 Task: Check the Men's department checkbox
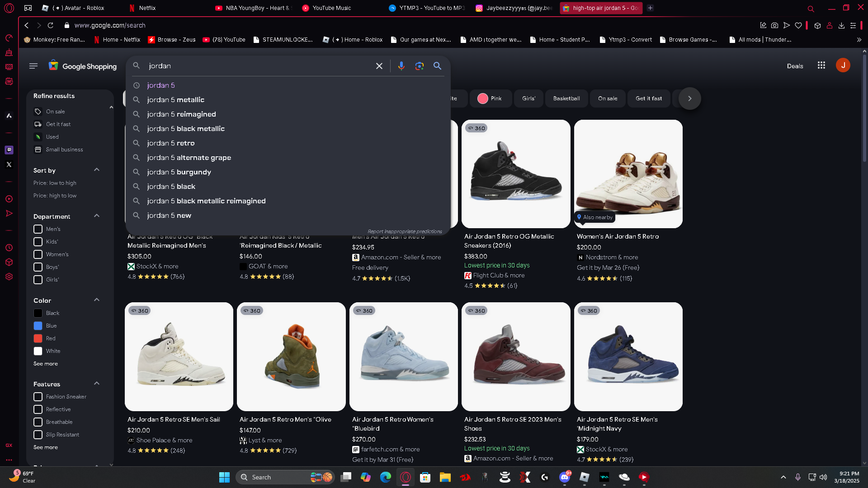pos(38,229)
